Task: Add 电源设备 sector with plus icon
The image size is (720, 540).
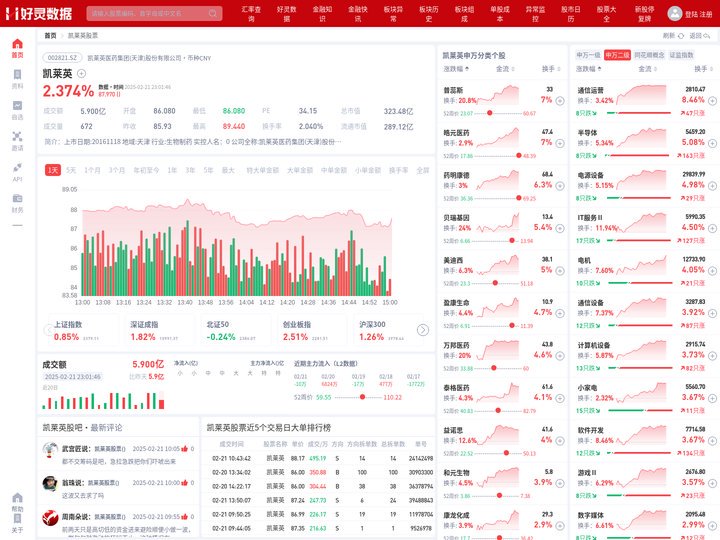Action: pyautogui.click(x=712, y=186)
